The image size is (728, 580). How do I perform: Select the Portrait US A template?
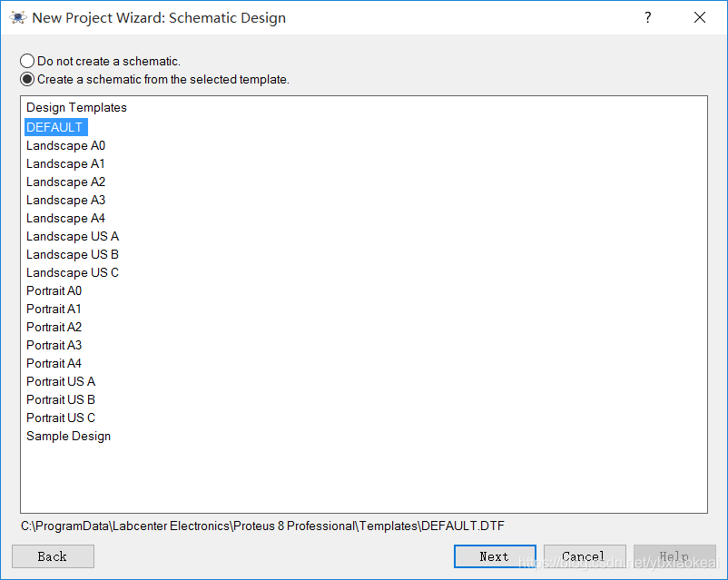61,382
